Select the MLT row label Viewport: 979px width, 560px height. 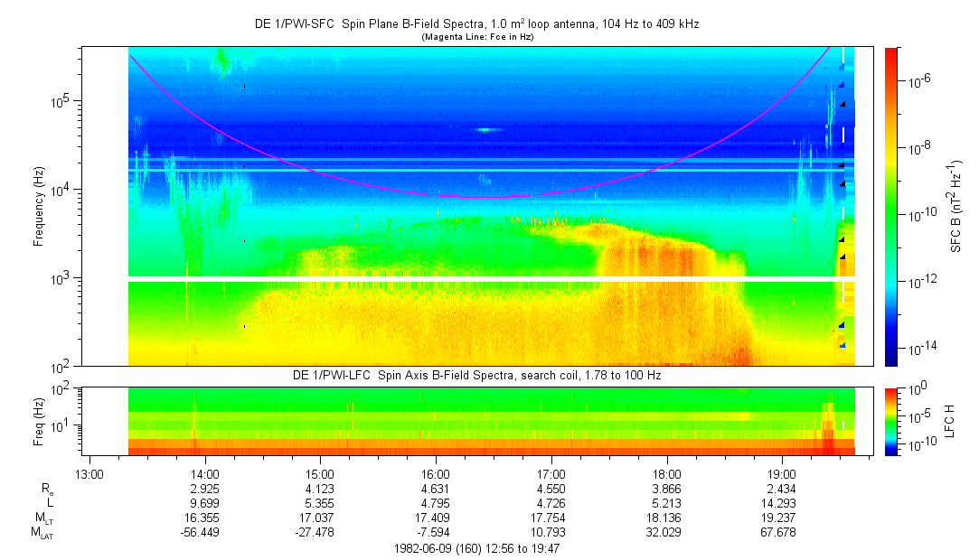point(43,518)
